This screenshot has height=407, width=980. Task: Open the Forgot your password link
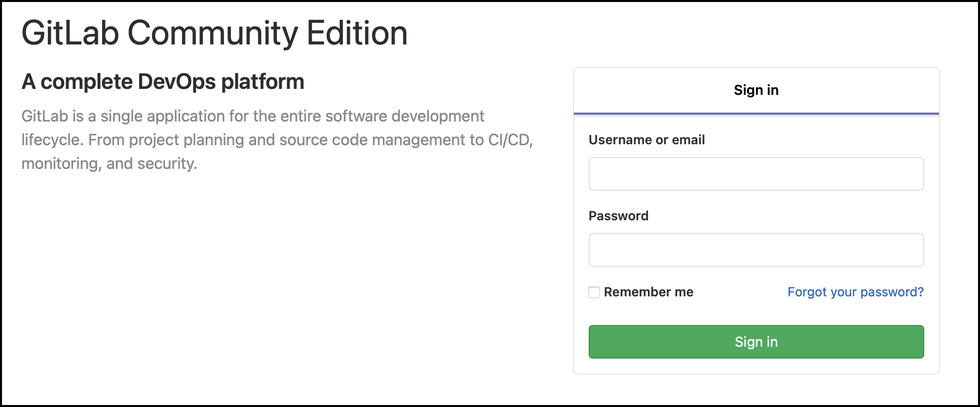pyautogui.click(x=855, y=292)
